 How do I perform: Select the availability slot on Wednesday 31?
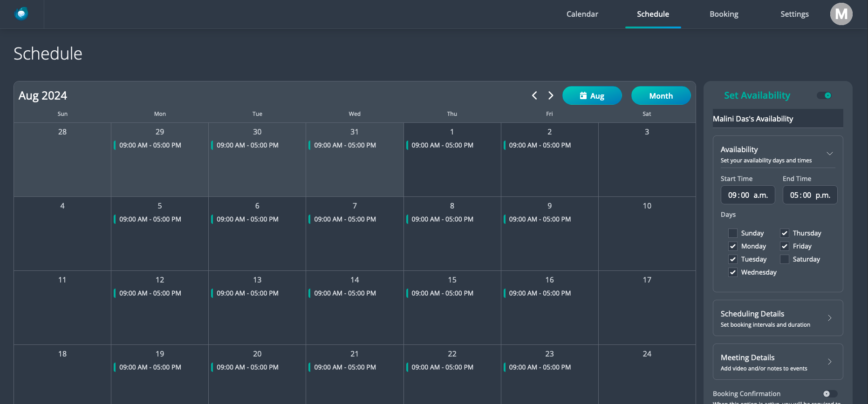coord(354,145)
